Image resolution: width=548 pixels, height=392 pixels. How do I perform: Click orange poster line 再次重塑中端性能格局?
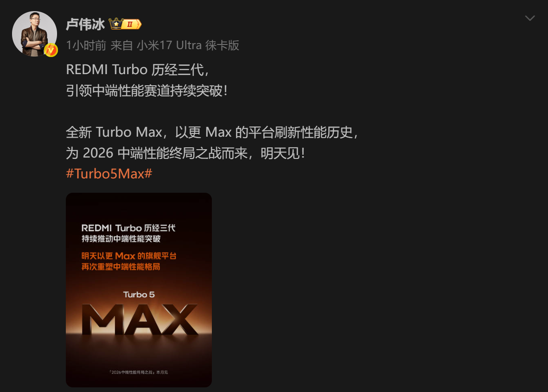point(121,266)
